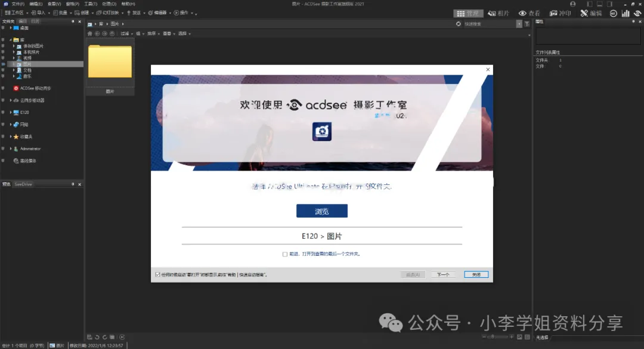
Task: Click the rotate left icon at bottom
Action: [97, 337]
